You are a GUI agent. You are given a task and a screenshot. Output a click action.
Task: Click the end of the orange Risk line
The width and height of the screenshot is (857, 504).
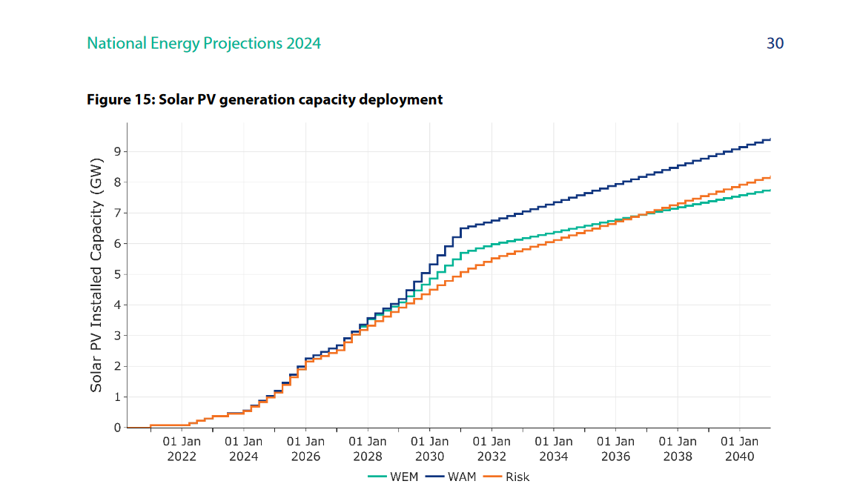770,177
